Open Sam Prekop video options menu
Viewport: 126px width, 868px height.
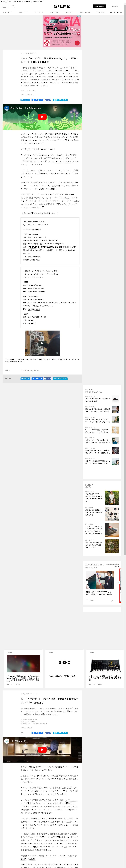pos(78,108)
